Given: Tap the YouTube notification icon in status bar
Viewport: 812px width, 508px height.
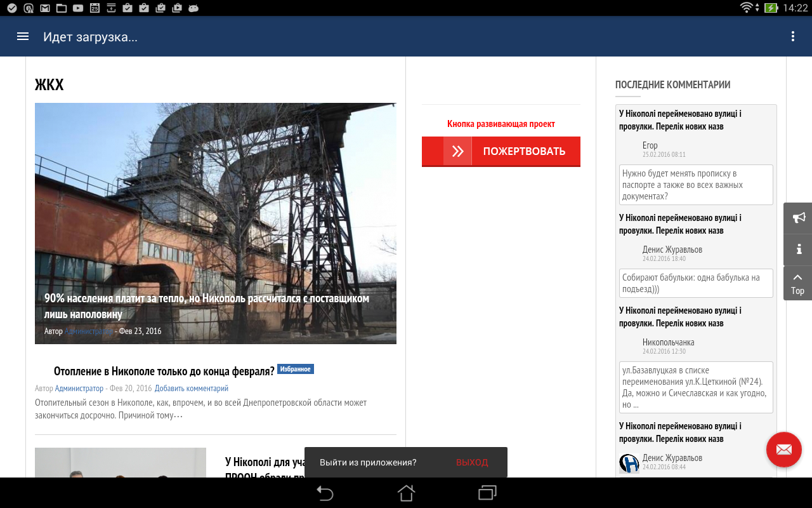Looking at the screenshot, I should pyautogui.click(x=78, y=8).
